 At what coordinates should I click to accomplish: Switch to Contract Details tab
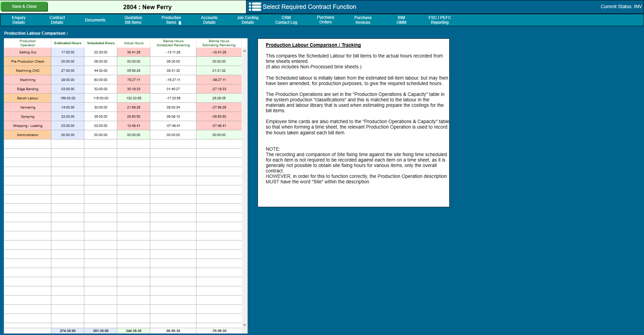57,20
